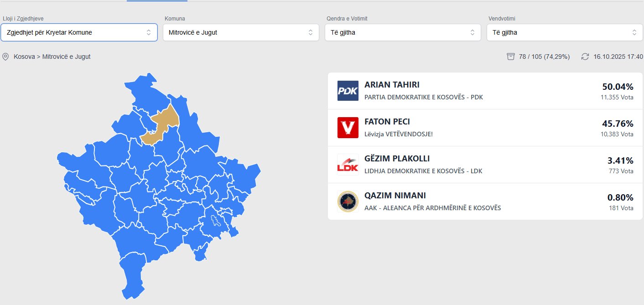Expand the Komuna dropdown
This screenshot has width=644, height=305.
pyautogui.click(x=241, y=32)
